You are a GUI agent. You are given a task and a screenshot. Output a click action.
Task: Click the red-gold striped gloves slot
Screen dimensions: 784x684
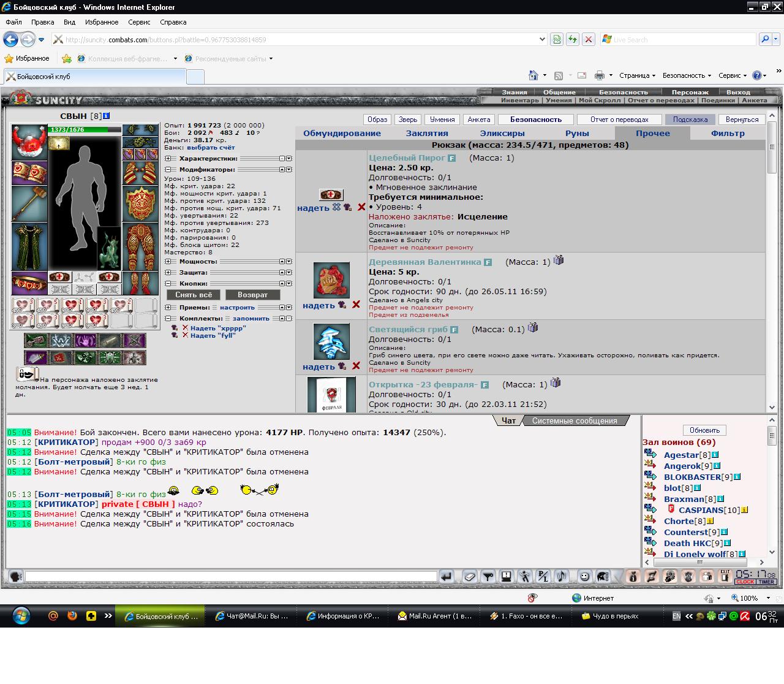click(140, 173)
